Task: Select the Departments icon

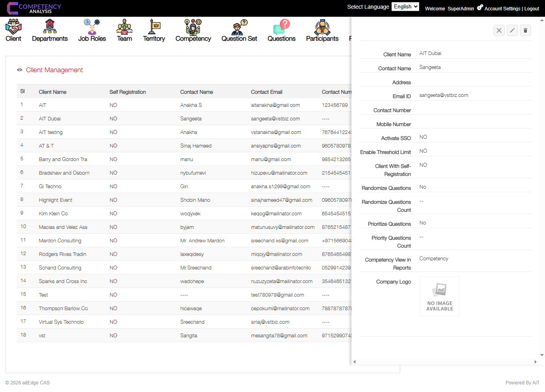Action: (49, 30)
